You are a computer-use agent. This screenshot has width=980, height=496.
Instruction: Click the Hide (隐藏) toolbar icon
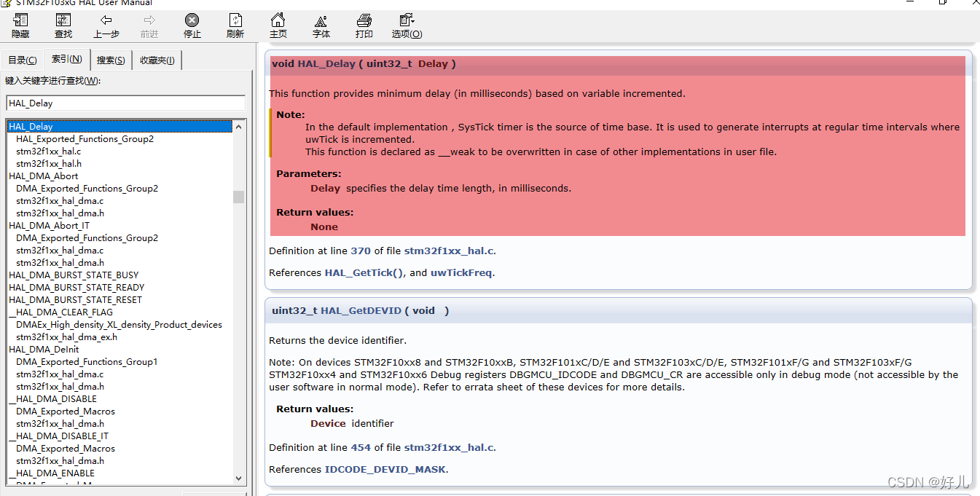tap(20, 25)
